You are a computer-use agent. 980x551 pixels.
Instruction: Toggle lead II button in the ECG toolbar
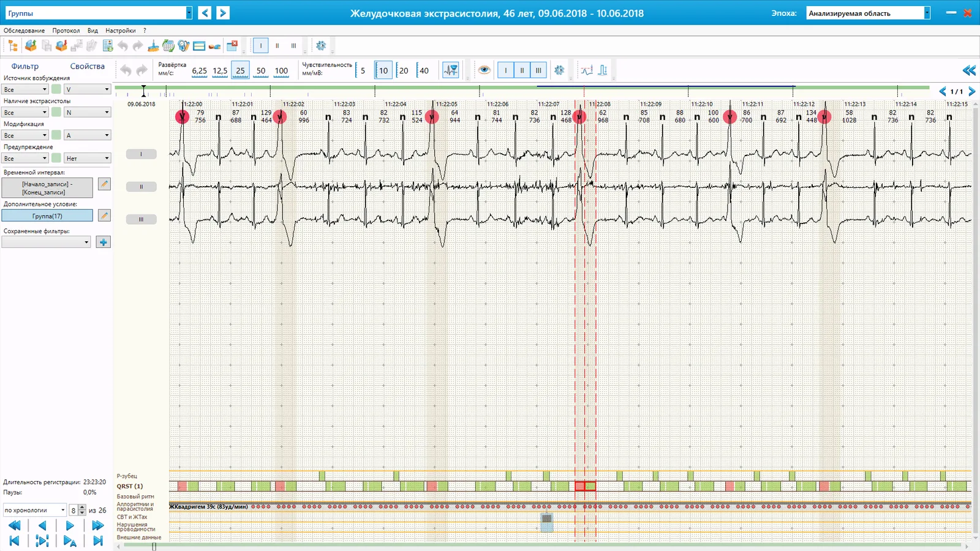[522, 70]
